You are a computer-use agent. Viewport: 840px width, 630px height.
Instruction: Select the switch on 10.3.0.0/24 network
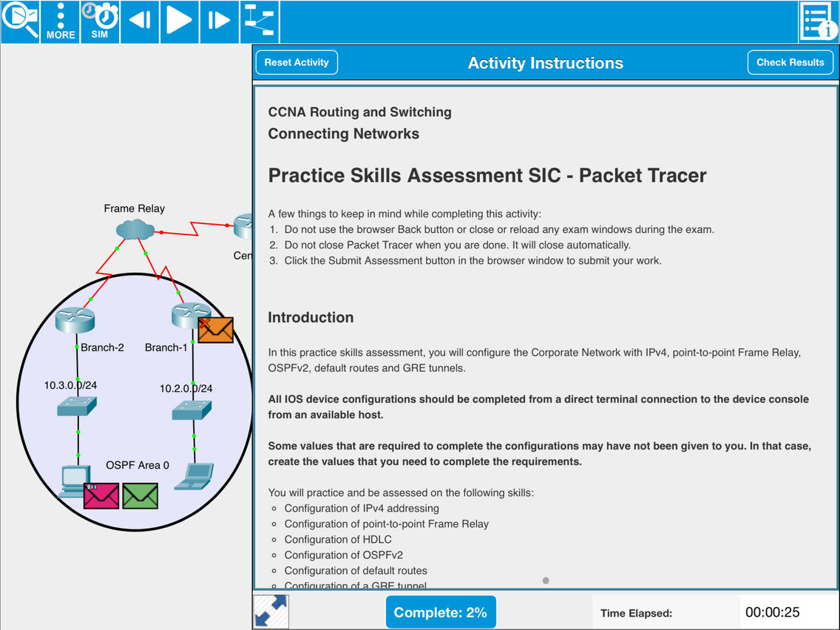coord(77,406)
